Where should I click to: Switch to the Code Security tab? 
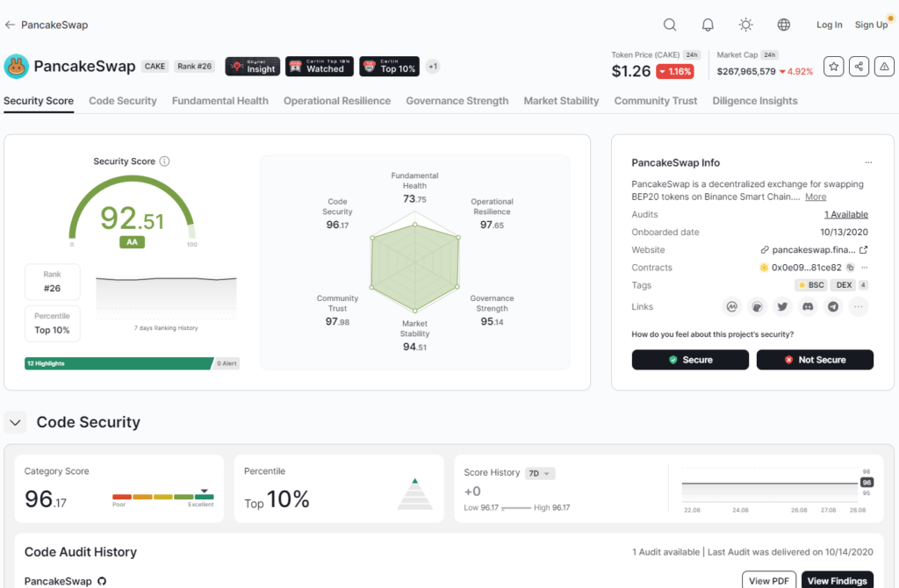(123, 101)
